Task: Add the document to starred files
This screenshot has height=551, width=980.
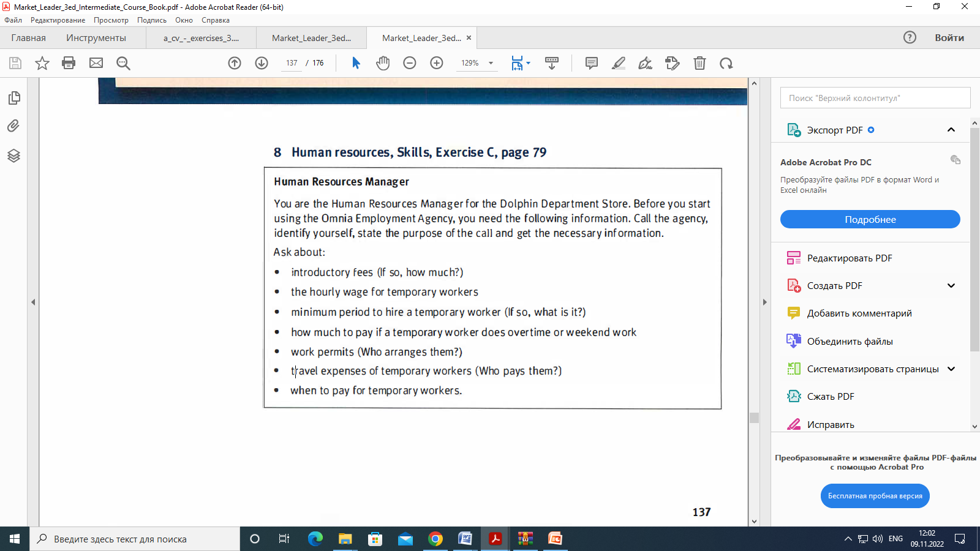Action: coord(42,63)
